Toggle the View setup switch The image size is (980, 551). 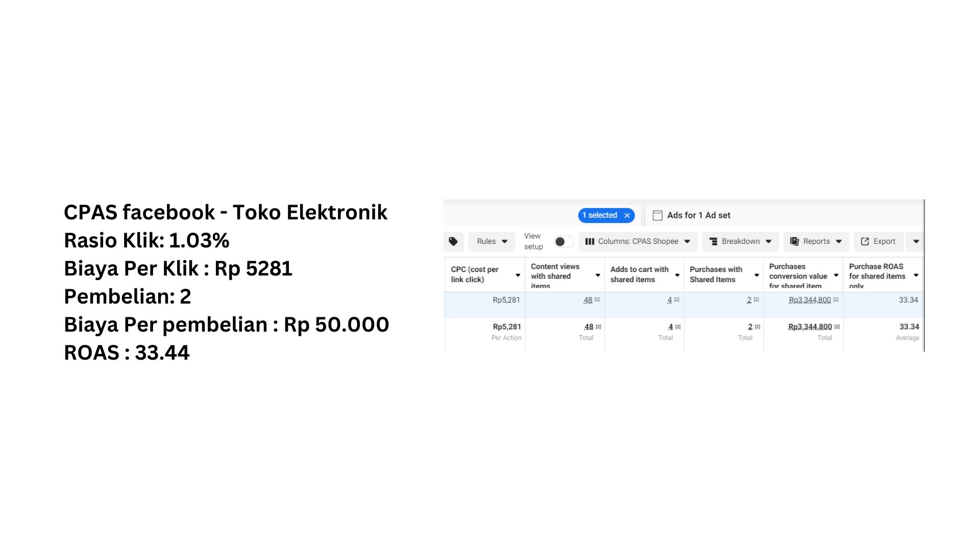[564, 241]
